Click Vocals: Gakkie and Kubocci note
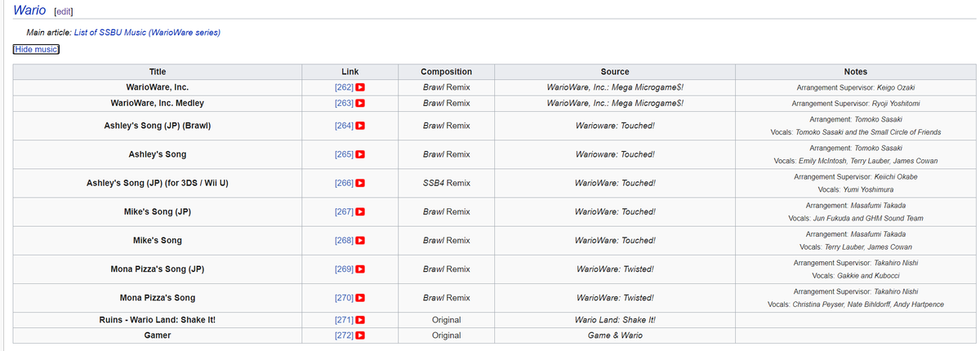980x351 pixels. point(856,276)
